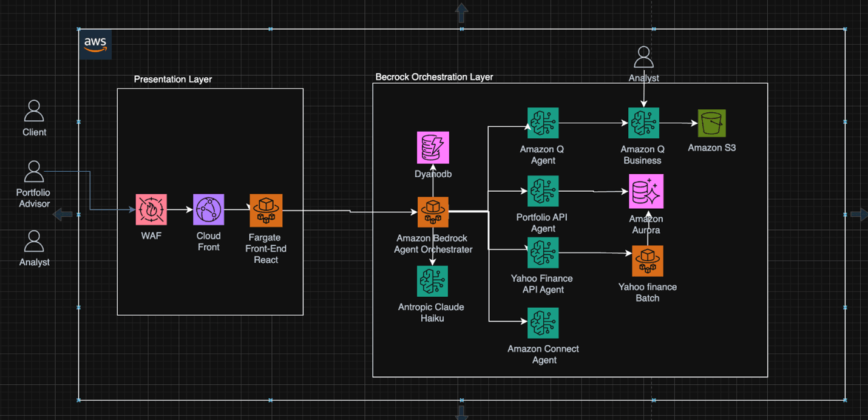
Task: Click the Antropic Claude Haiku icon
Action: (432, 281)
